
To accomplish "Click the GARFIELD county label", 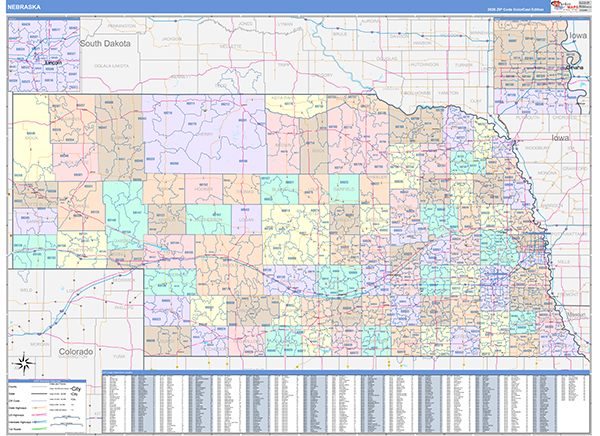I will click(x=344, y=189).
